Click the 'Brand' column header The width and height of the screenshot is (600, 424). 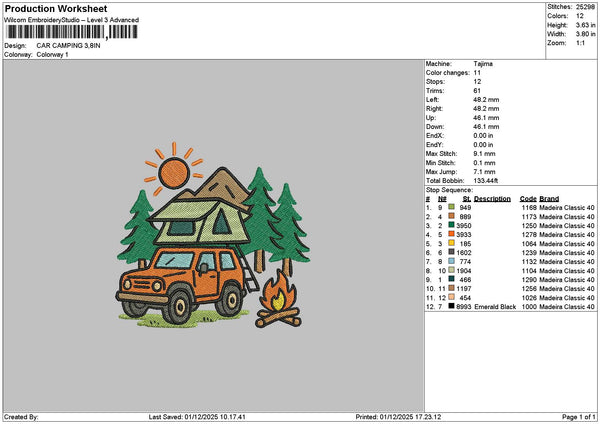(549, 199)
